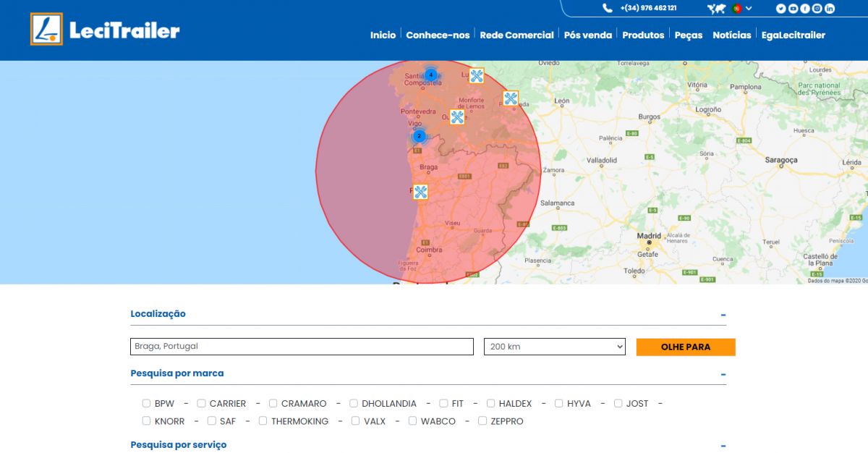Click the workshop marker near Porto

[420, 192]
